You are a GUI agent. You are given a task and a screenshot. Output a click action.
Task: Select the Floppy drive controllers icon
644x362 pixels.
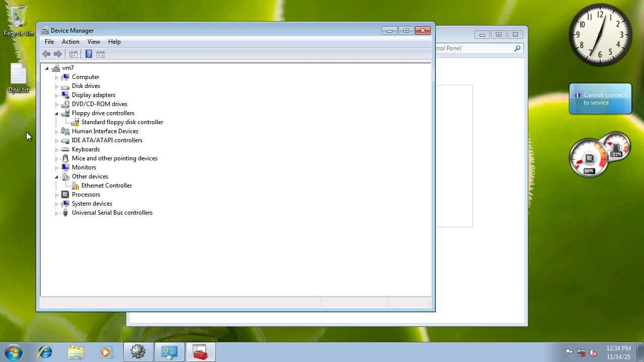coord(65,113)
